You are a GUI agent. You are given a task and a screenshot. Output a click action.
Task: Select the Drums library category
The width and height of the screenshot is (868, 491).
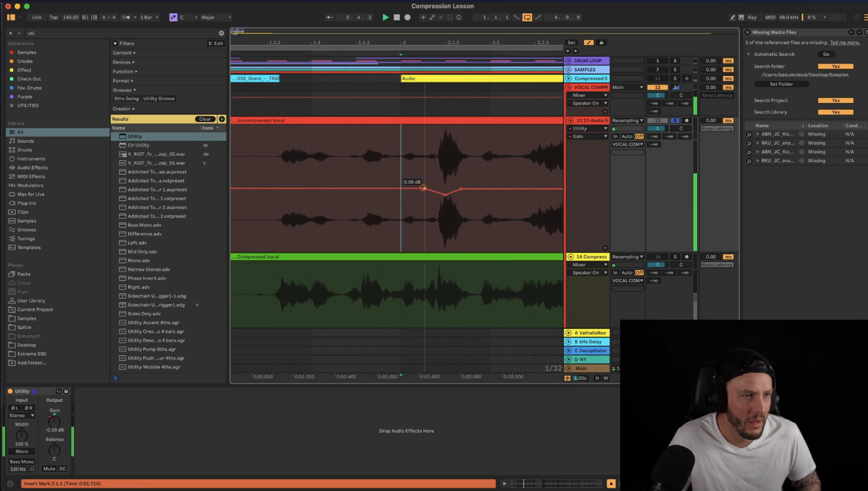(x=25, y=150)
